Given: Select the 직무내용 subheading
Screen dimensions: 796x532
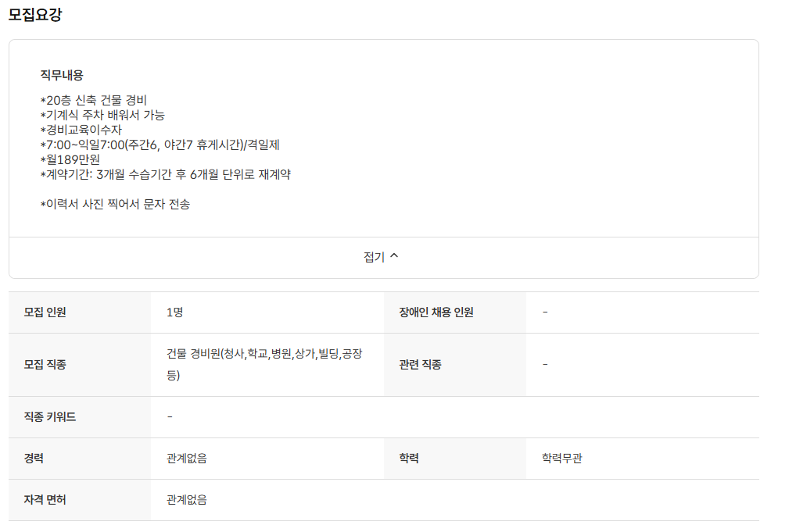Looking at the screenshot, I should tap(62, 75).
